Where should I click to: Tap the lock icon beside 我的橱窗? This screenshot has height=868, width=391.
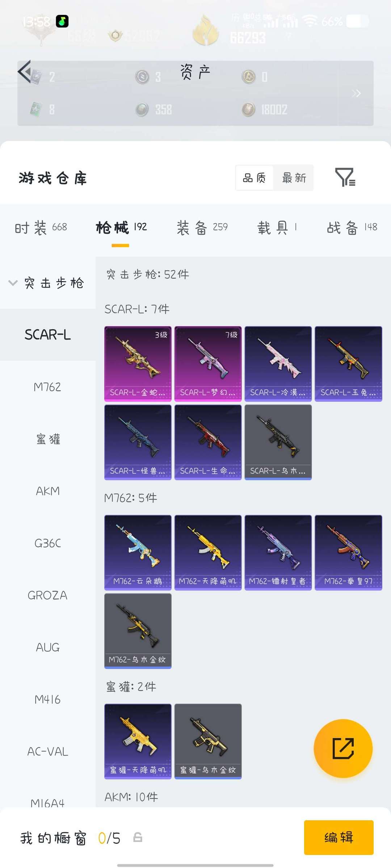[138, 837]
